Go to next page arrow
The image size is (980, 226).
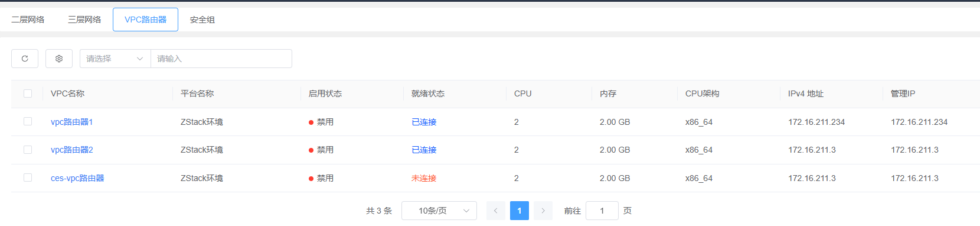click(543, 211)
